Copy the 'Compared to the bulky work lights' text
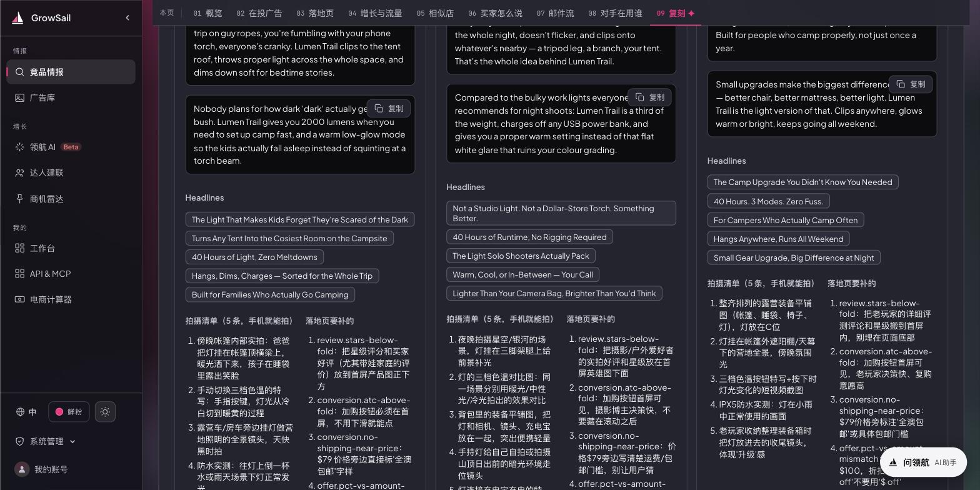980x490 pixels. pyautogui.click(x=649, y=97)
